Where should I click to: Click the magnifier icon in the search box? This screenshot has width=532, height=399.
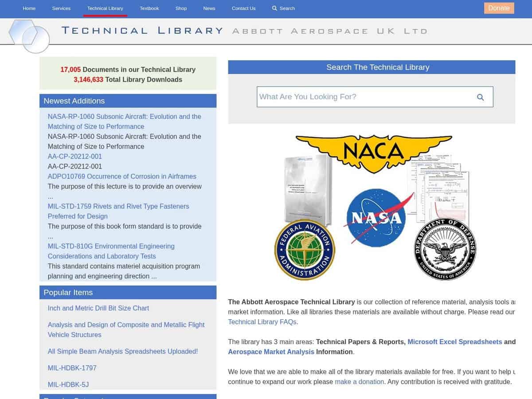480,97
